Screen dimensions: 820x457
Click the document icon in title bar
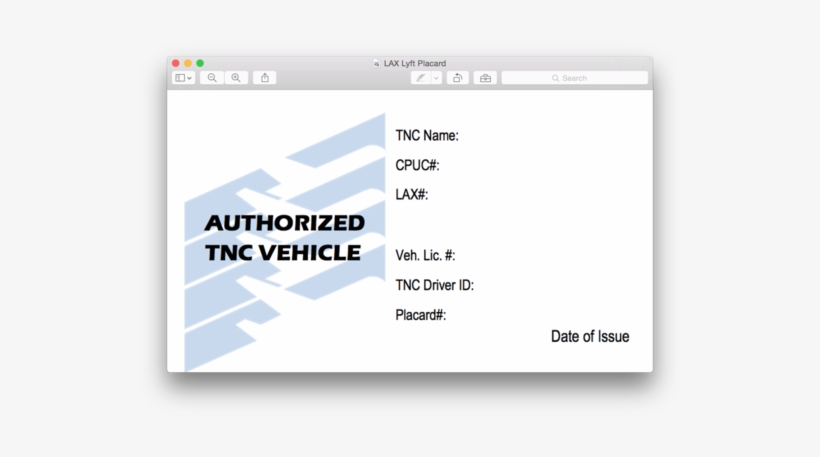click(x=377, y=63)
